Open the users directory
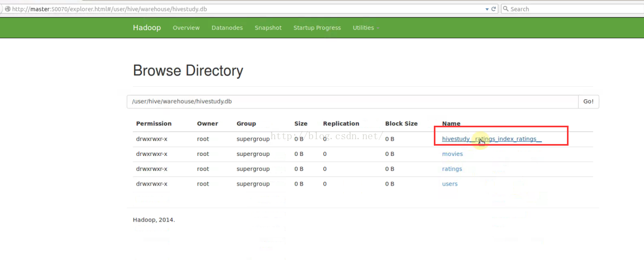Screen dimensions: 644x260 [450, 183]
